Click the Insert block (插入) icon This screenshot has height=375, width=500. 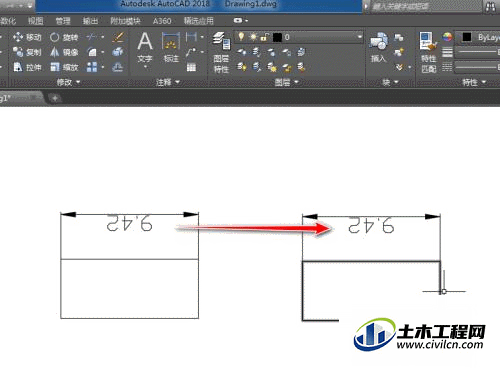pyautogui.click(x=378, y=48)
